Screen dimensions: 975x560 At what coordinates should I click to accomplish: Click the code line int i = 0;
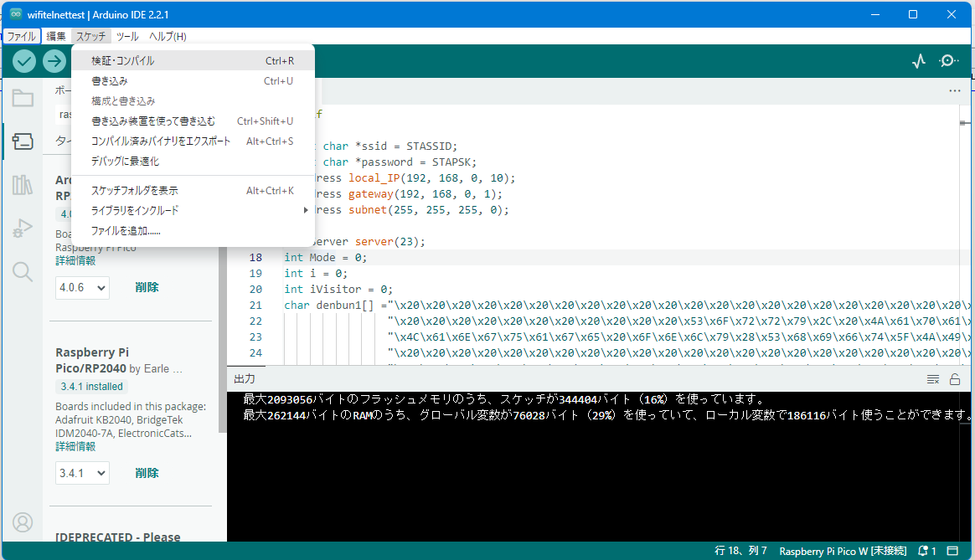point(316,274)
